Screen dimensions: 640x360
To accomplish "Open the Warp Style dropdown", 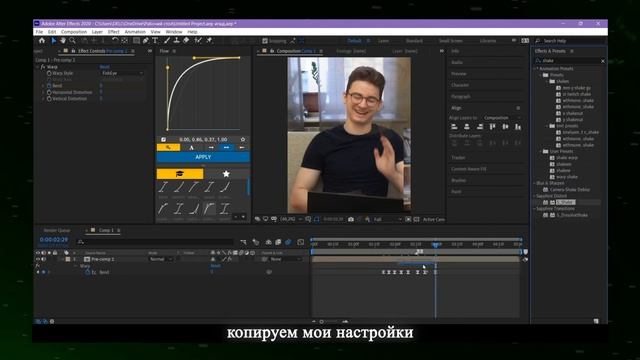I will (122, 73).
